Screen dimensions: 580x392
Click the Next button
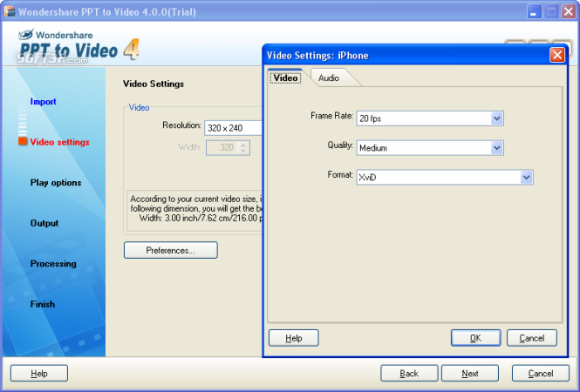[x=470, y=374]
